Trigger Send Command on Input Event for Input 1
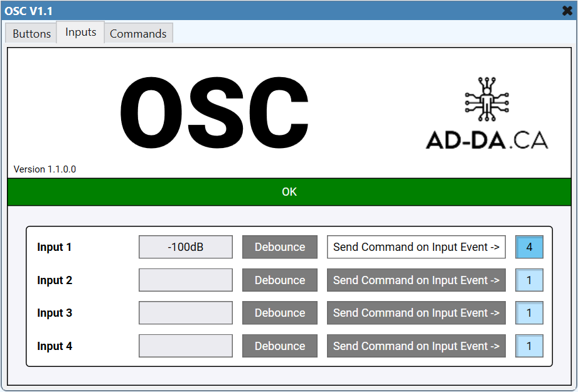578x392 pixels. [x=415, y=246]
